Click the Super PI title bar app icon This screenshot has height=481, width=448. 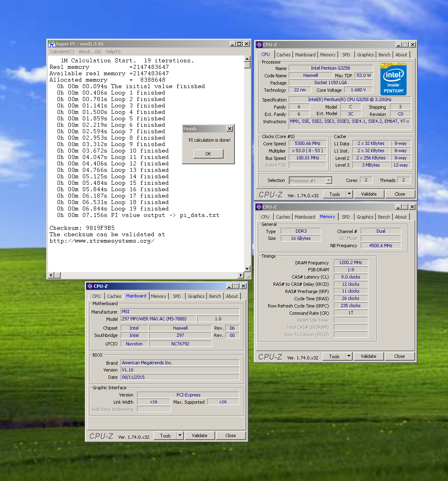point(51,44)
